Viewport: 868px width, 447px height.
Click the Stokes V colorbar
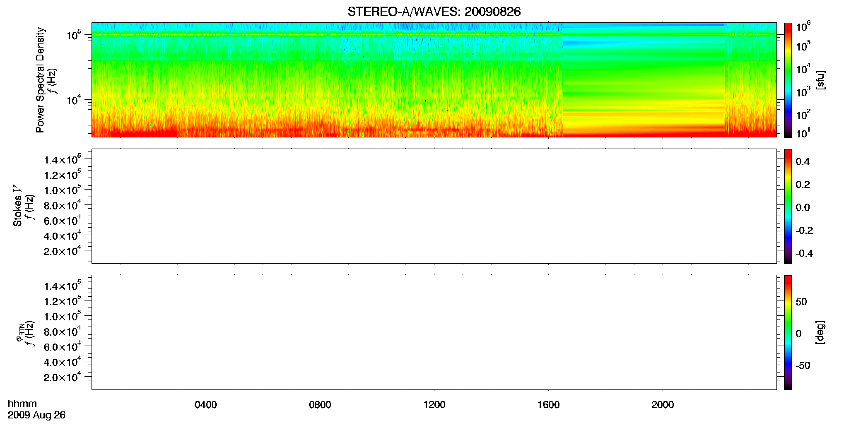click(788, 206)
